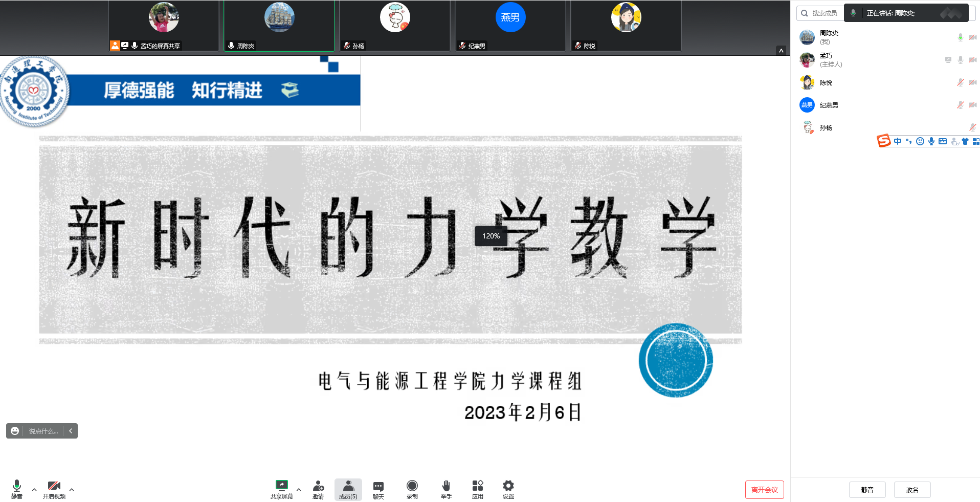Toggle 成员(5) members panel

348,489
